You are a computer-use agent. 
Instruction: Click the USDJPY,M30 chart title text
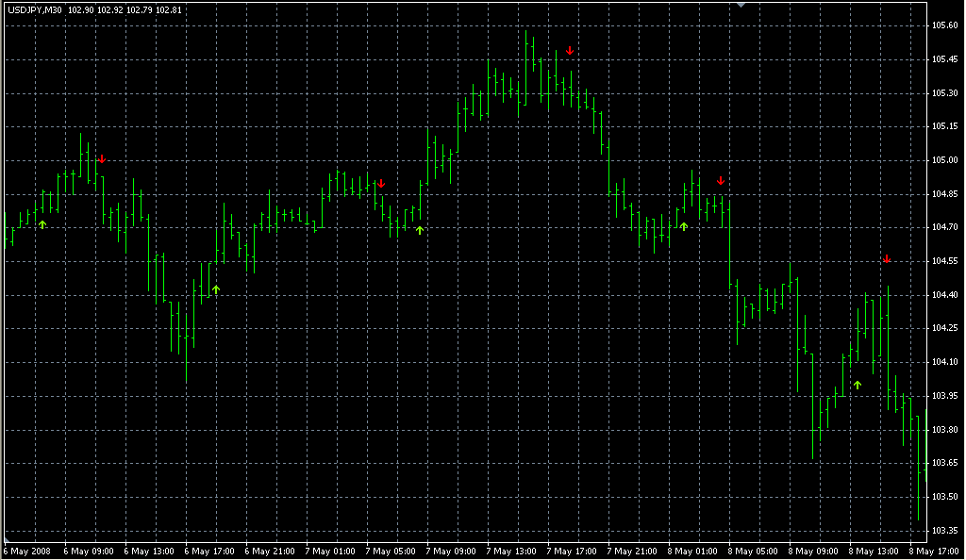35,9
